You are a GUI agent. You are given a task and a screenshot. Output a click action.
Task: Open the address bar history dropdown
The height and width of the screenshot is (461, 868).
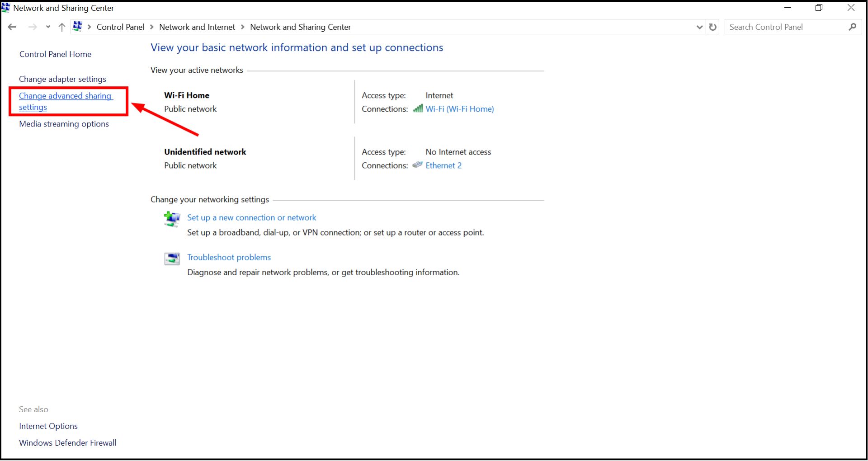tap(699, 27)
